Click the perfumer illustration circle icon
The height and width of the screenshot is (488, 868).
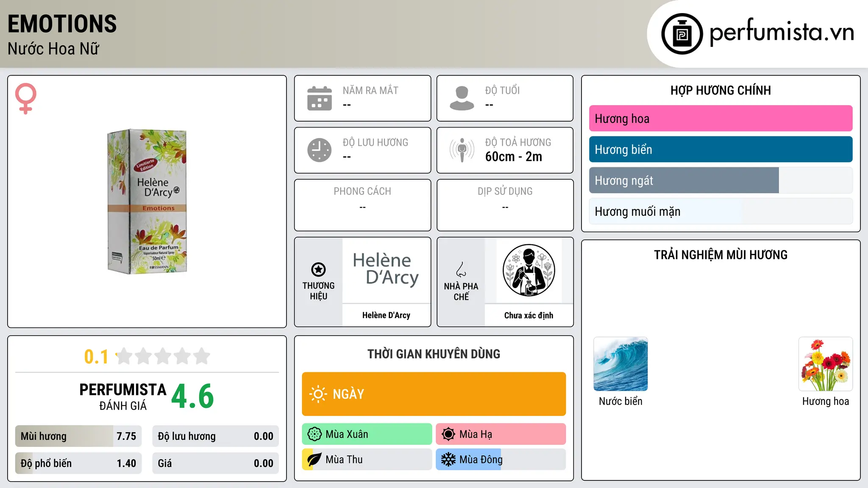pyautogui.click(x=529, y=270)
